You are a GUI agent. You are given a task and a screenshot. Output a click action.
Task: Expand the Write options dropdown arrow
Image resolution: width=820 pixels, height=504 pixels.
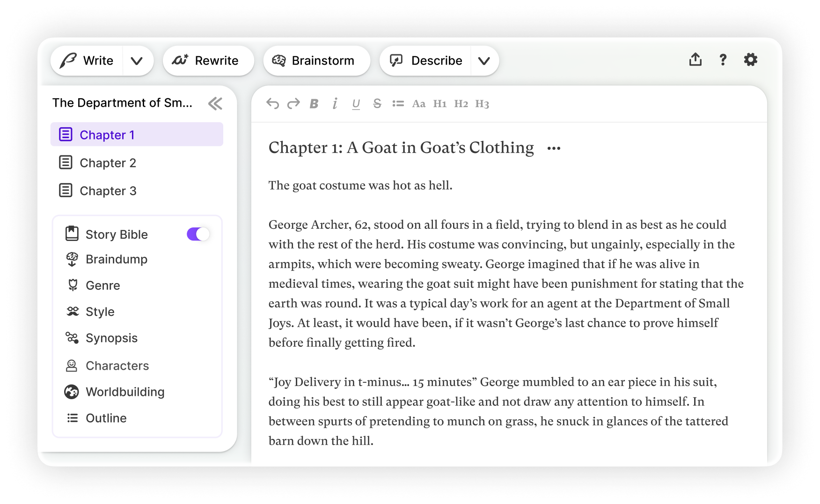coord(137,61)
